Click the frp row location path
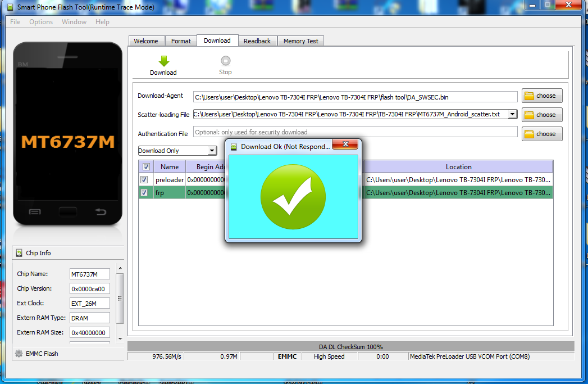Screen dimensions: 588x384 tap(458, 193)
